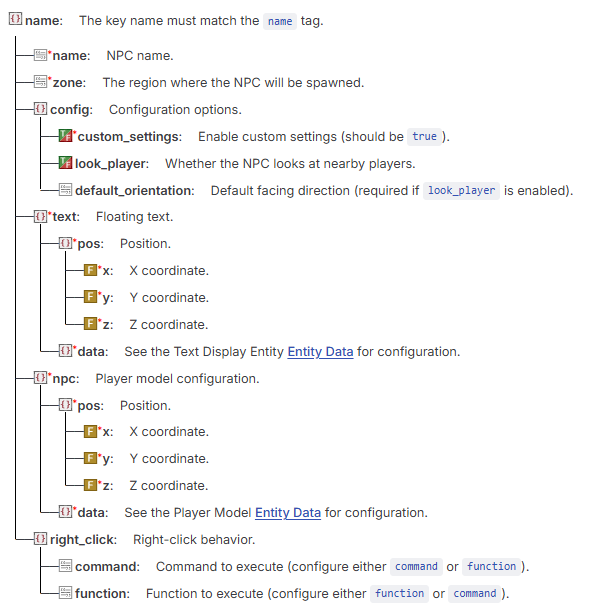Image resolution: width=596 pixels, height=616 pixels.
Task: Click the string icon beside function
Action: [x=65, y=593]
